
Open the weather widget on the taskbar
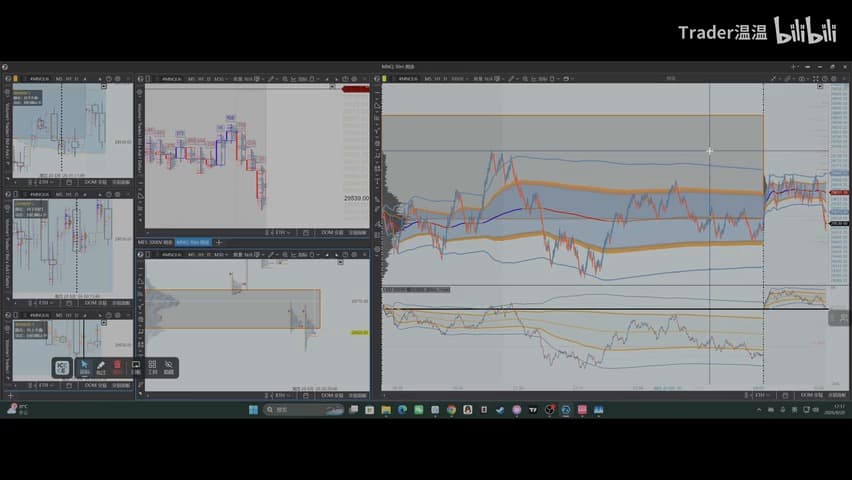coord(17,409)
